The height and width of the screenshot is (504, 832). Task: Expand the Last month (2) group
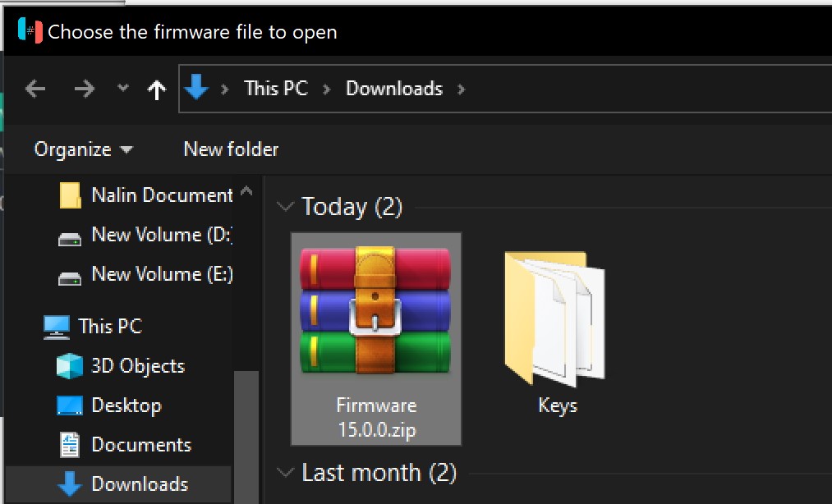(x=285, y=473)
